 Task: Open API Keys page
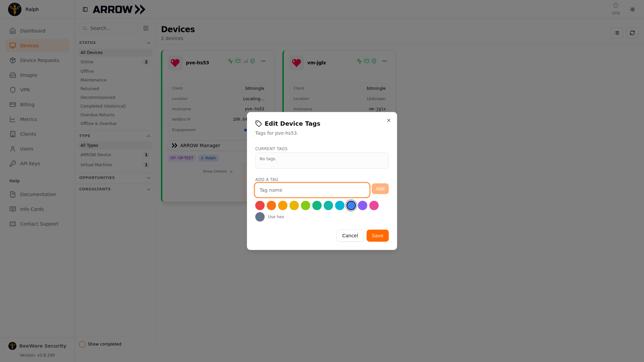(37, 164)
